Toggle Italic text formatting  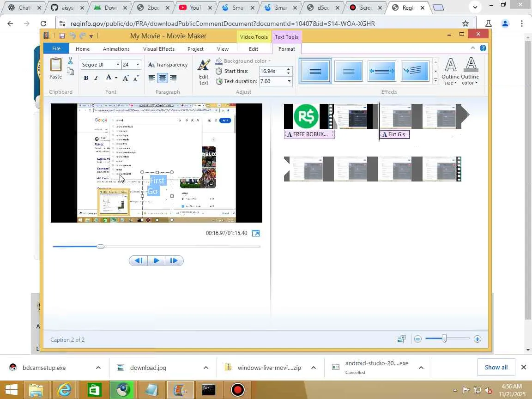click(97, 78)
